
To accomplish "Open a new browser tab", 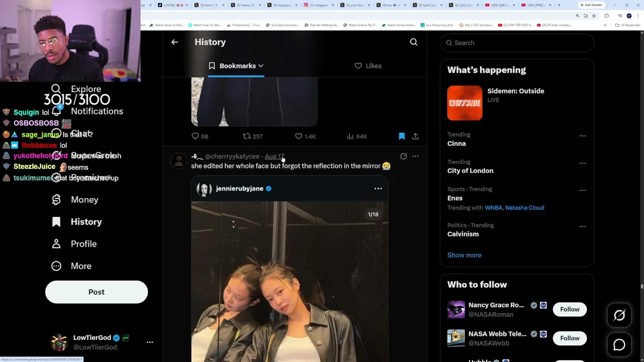I will (x=559, y=5).
